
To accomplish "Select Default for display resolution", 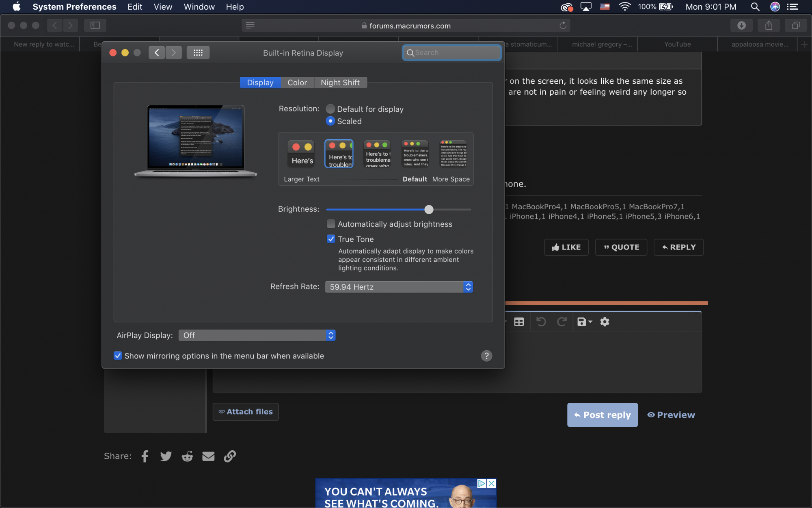I will pos(330,108).
